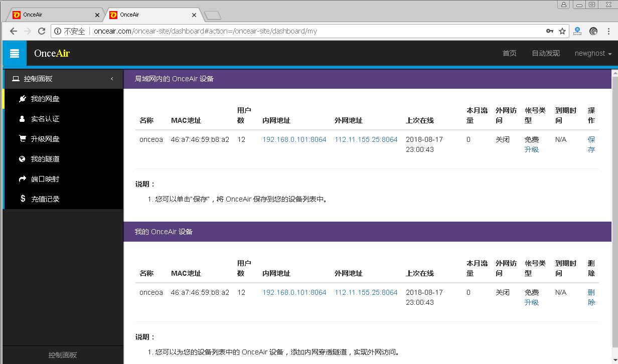Bookmark this page with star icon
Screen dimensions: 618x364
[x=562, y=31]
